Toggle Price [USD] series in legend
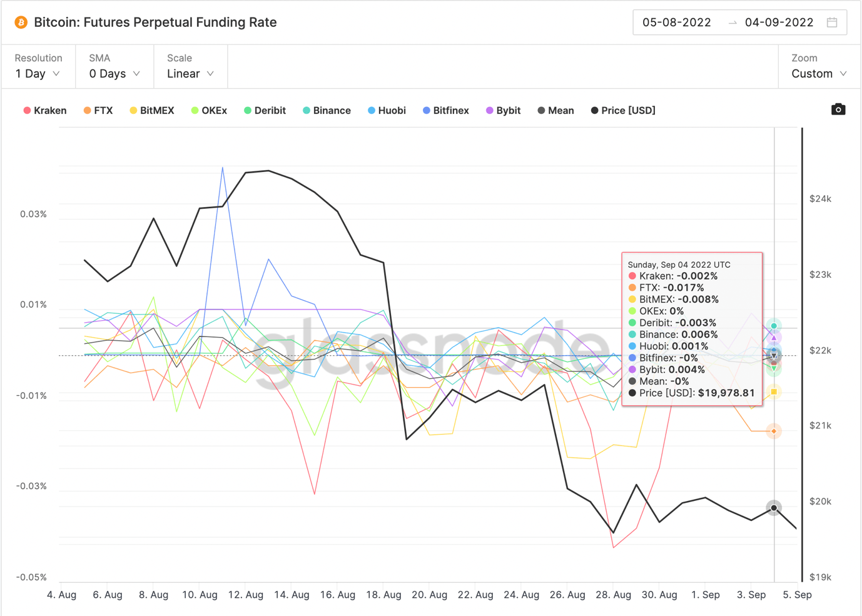Image resolution: width=862 pixels, height=616 pixels. click(623, 111)
